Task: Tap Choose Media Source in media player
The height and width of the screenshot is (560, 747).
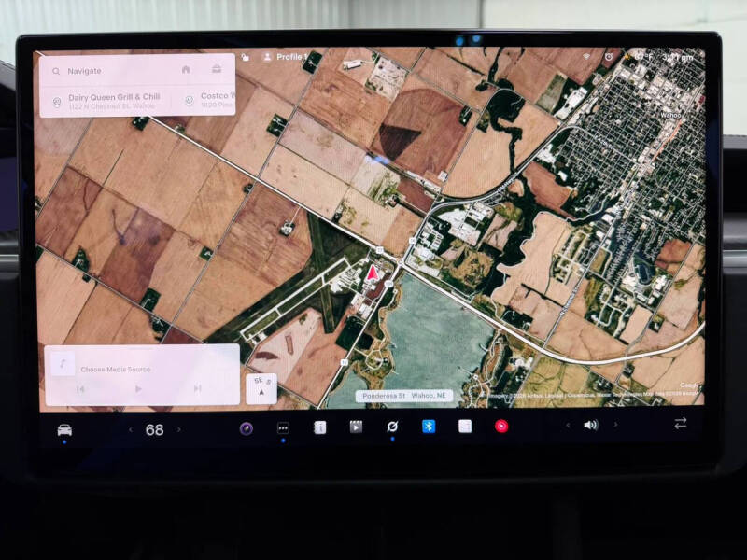Action: pos(115,369)
